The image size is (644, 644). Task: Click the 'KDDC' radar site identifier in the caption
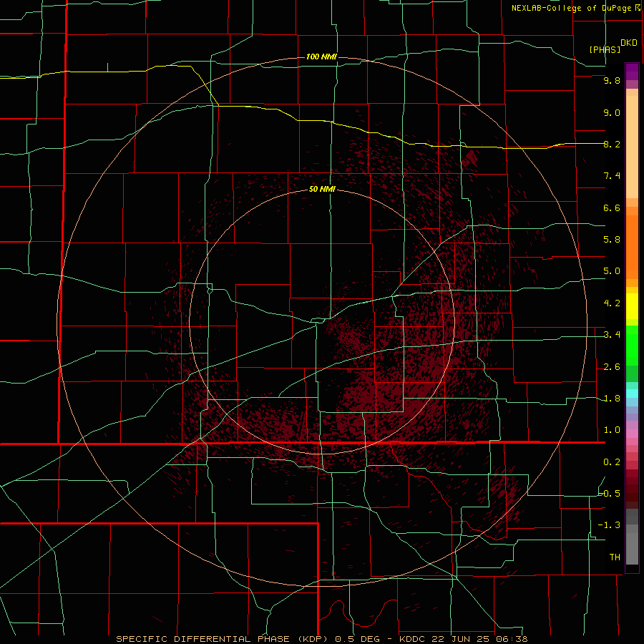click(412, 639)
